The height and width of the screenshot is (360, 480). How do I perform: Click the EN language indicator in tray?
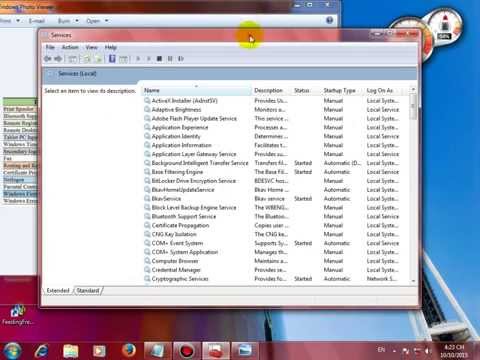[381, 350]
